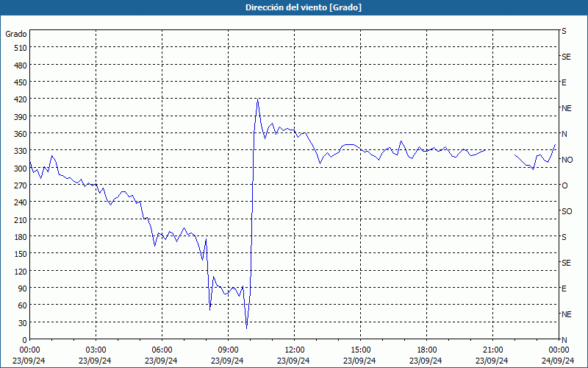This screenshot has height=368, width=588.
Task: Click the 23/09/24 date under 12:00
Action: 293,361
